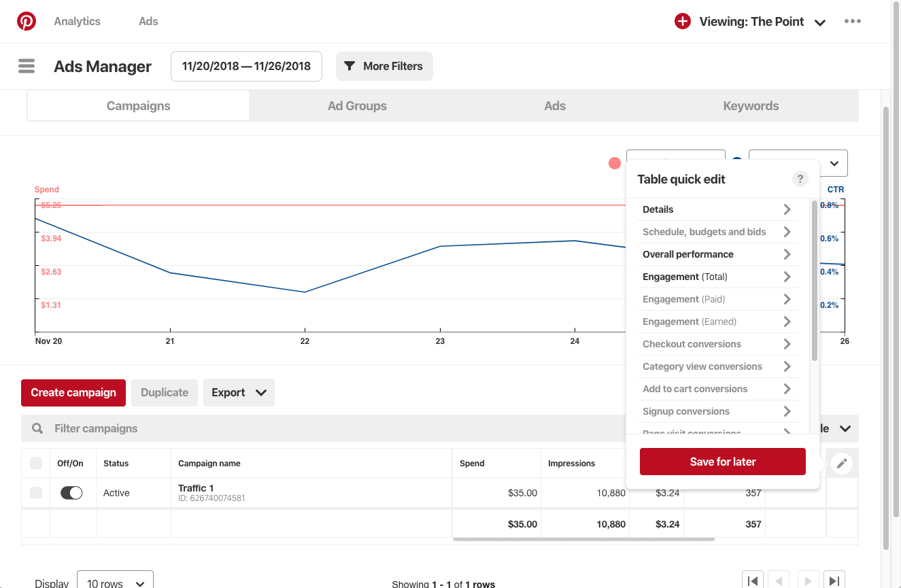Image resolution: width=901 pixels, height=588 pixels.
Task: Expand the Details section
Action: pyautogui.click(x=717, y=209)
